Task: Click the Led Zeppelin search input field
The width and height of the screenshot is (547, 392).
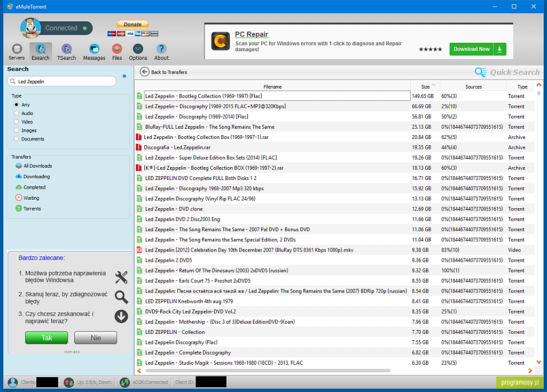Action: tap(62, 81)
